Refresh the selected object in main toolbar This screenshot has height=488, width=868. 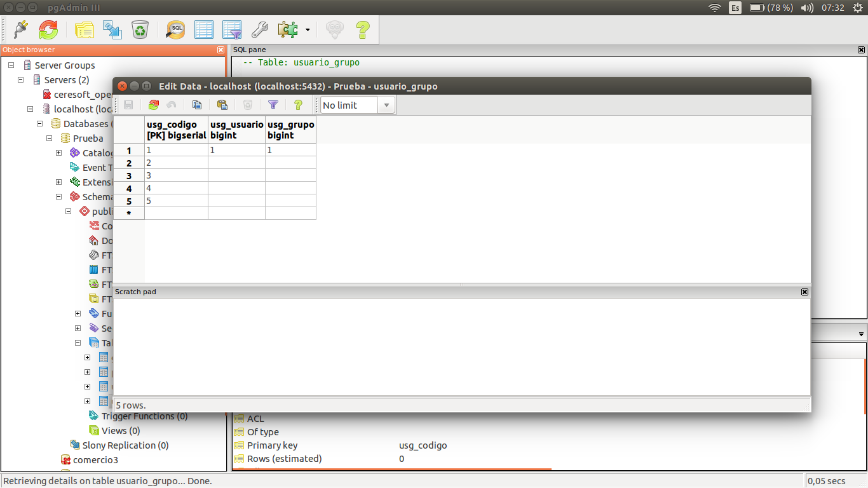pyautogui.click(x=48, y=29)
